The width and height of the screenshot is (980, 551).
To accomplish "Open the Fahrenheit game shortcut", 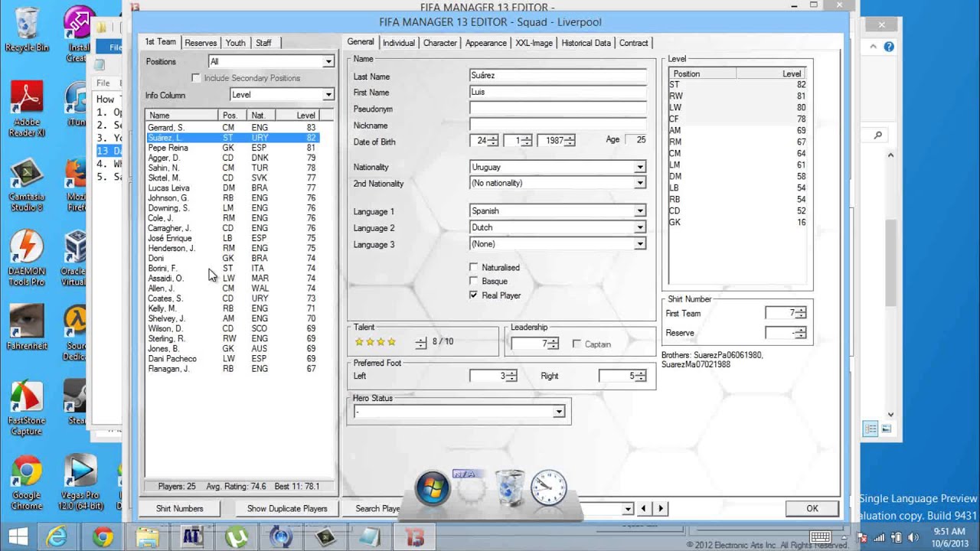I will click(27, 328).
